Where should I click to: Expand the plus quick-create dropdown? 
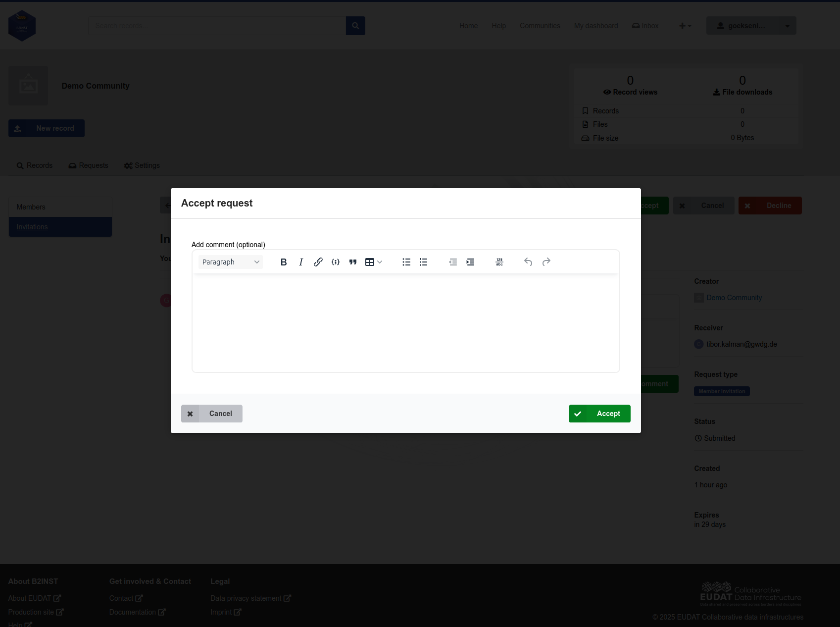click(x=685, y=26)
